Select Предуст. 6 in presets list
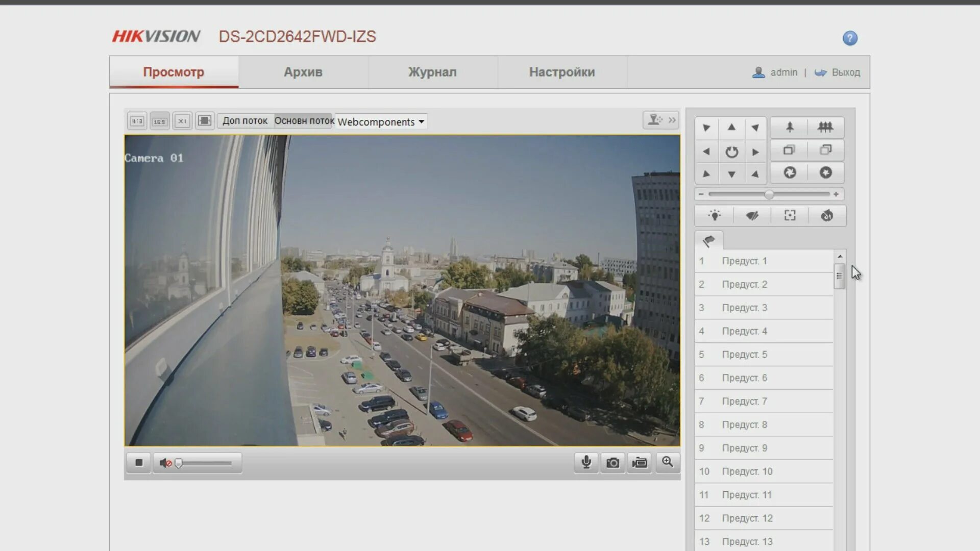Screen dimensions: 980x551 pyautogui.click(x=764, y=378)
